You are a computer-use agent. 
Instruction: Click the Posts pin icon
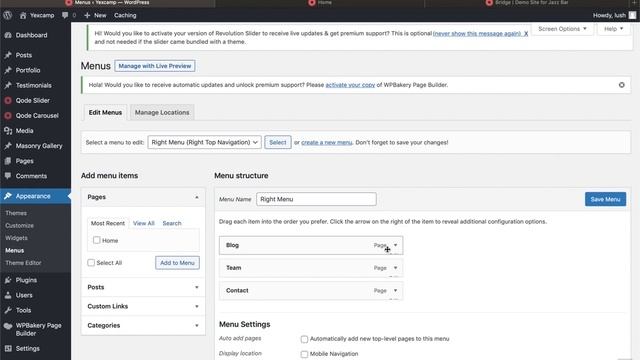coord(8,55)
